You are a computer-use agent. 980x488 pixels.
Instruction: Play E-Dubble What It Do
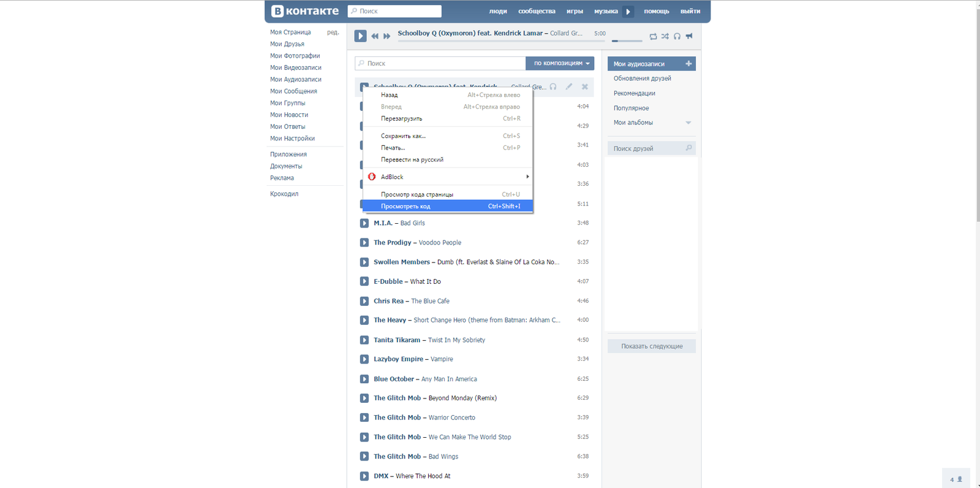[x=364, y=281]
